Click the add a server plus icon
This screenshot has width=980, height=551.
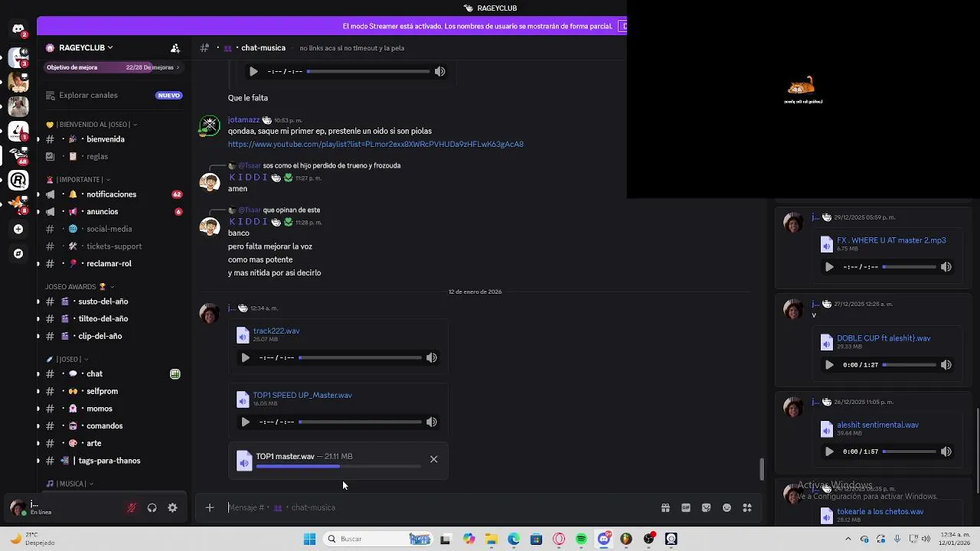coord(18,229)
